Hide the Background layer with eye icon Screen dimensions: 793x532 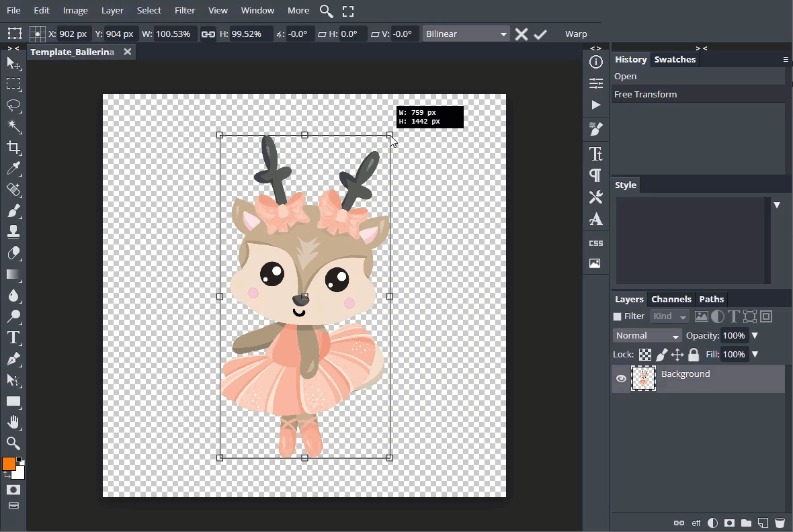point(621,379)
